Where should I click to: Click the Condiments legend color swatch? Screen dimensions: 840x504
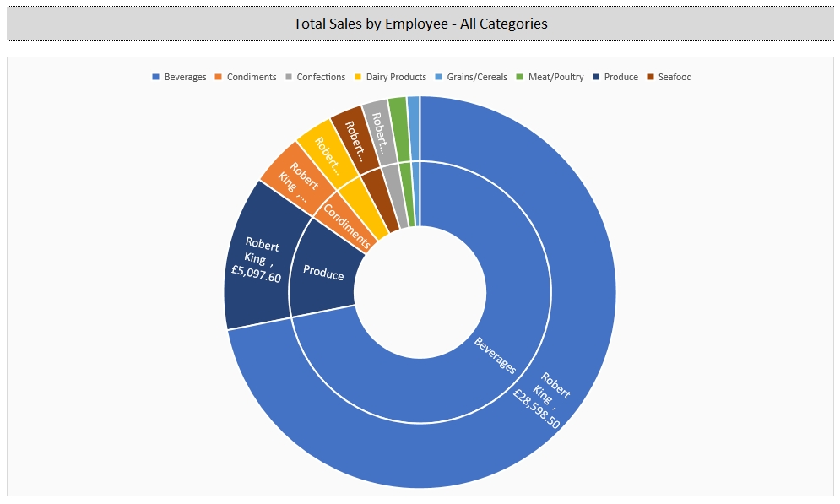click(218, 77)
